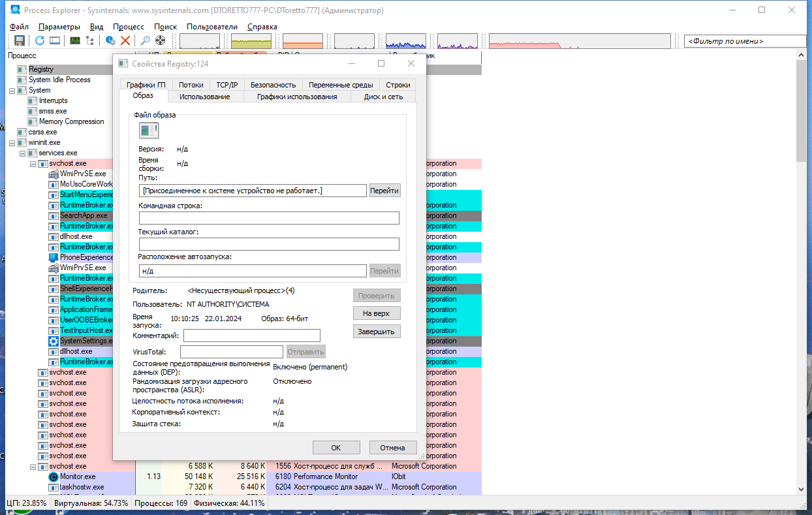Click the red X kill process icon
812x515 pixels.
tap(125, 40)
